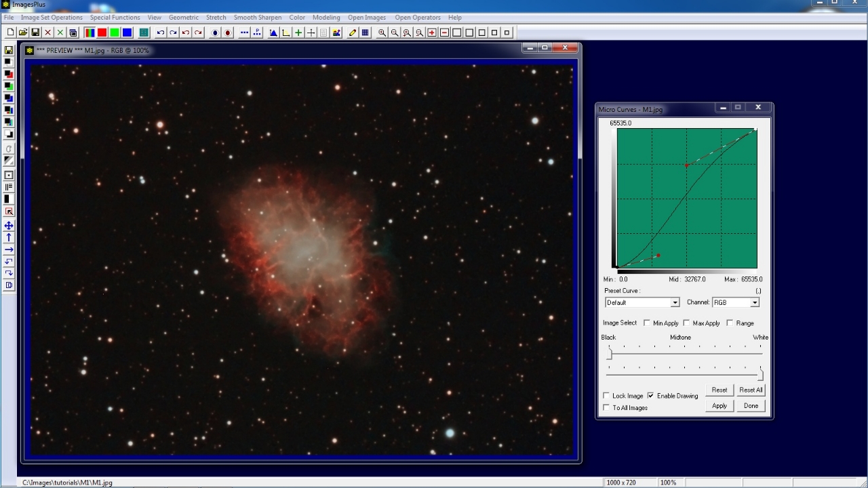The width and height of the screenshot is (868, 488).
Task: Click the first zoom in magnifier
Action: coord(382,33)
